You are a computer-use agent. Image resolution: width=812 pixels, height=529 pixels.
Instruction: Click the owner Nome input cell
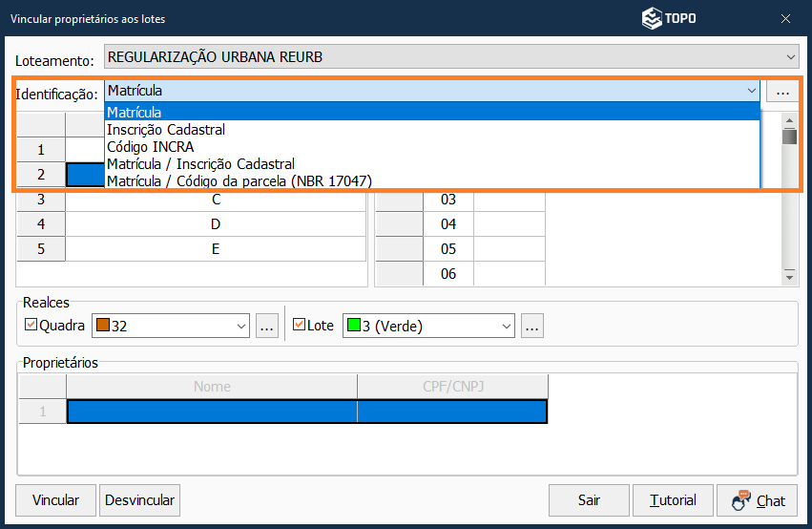[212, 412]
